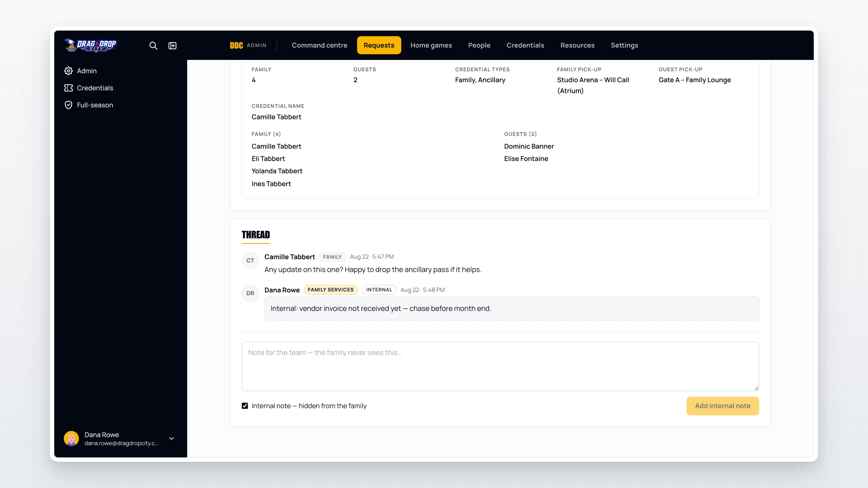This screenshot has width=868, height=488.
Task: Open Settings in top navigation
Action: (x=624, y=45)
